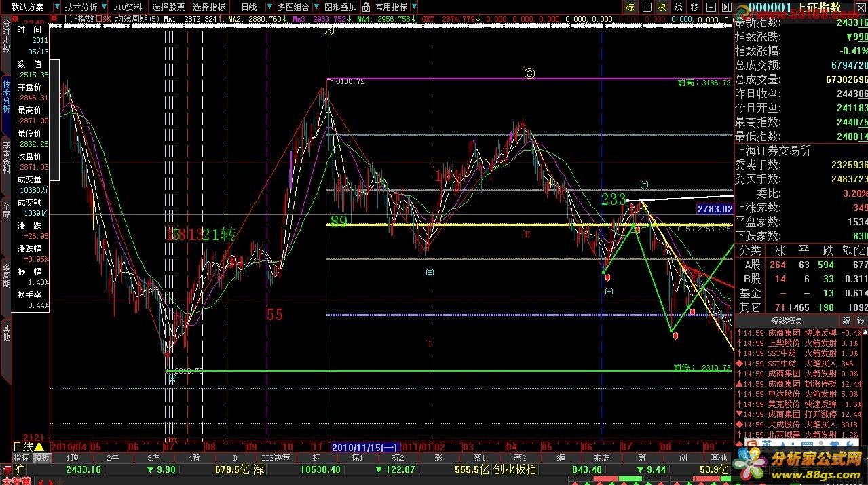
Task: Click the 创业板指 status bar label
Action: 514,469
